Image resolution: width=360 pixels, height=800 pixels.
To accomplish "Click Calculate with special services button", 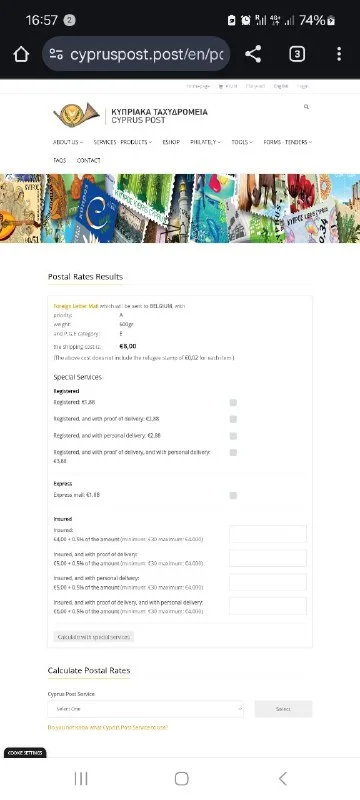I will pos(94,637).
